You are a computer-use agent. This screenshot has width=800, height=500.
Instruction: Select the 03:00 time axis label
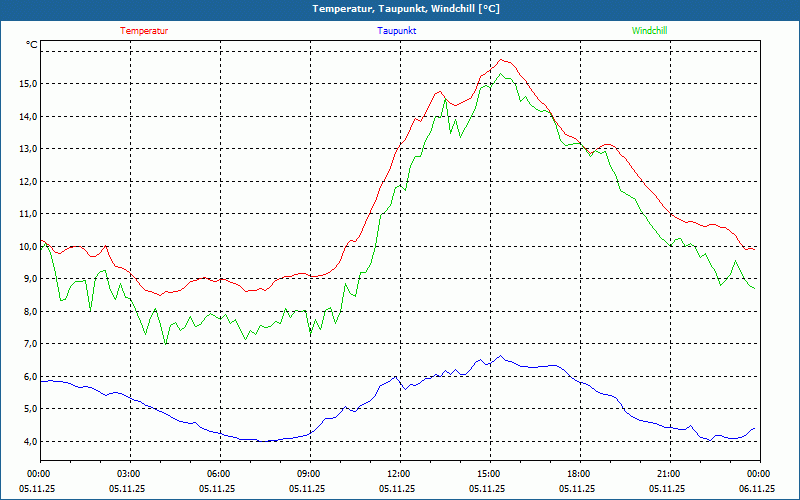[129, 474]
